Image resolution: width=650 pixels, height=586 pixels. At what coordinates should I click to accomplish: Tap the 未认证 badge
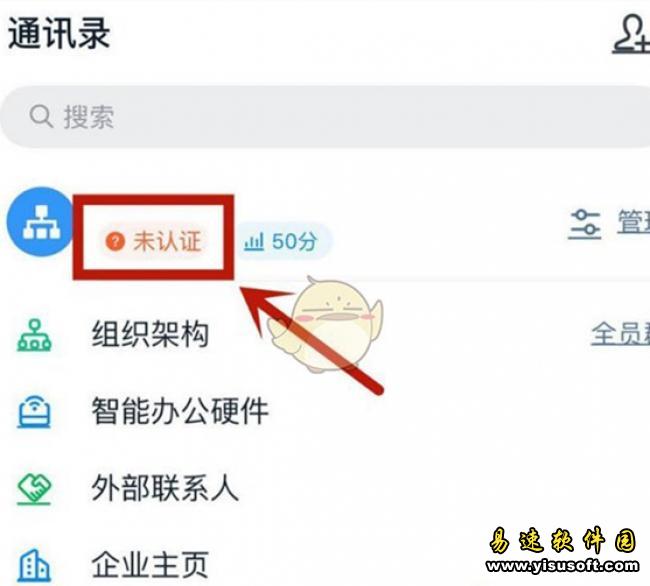(153, 241)
